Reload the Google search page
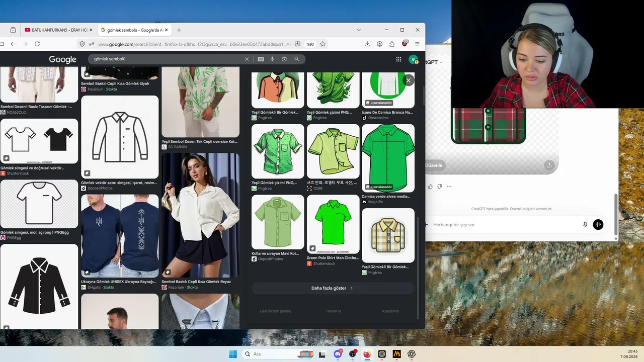The image size is (644, 362). tap(37, 44)
